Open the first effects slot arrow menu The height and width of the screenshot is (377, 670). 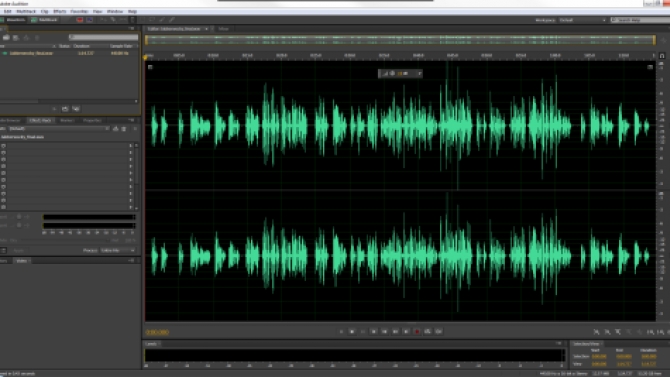tap(131, 146)
